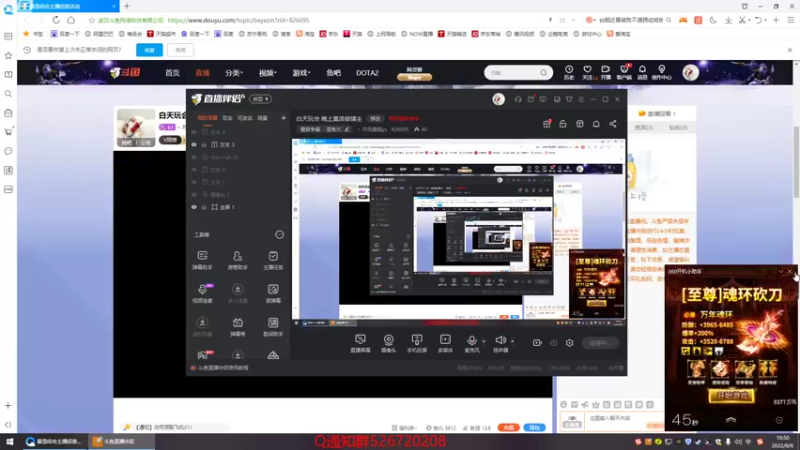Open the 主播任务 tool
800x450 pixels.
[273, 260]
